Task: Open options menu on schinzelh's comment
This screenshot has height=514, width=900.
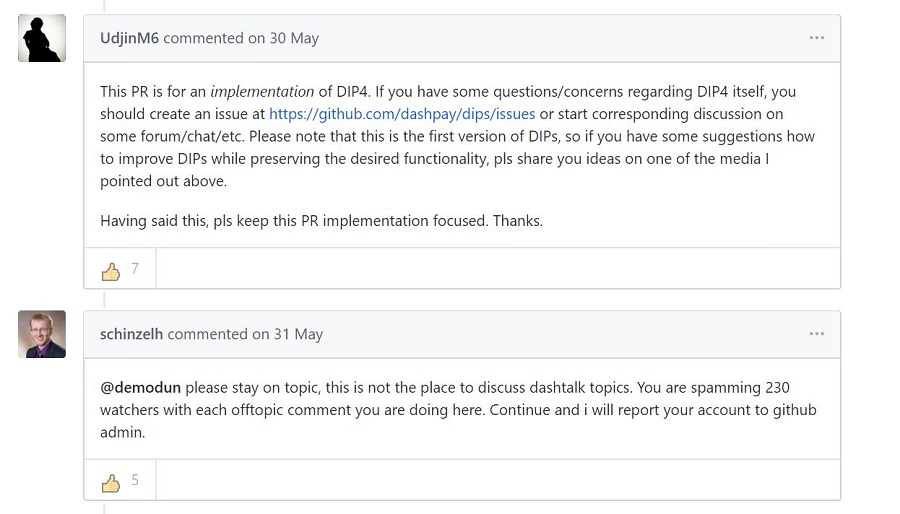Action: [816, 334]
